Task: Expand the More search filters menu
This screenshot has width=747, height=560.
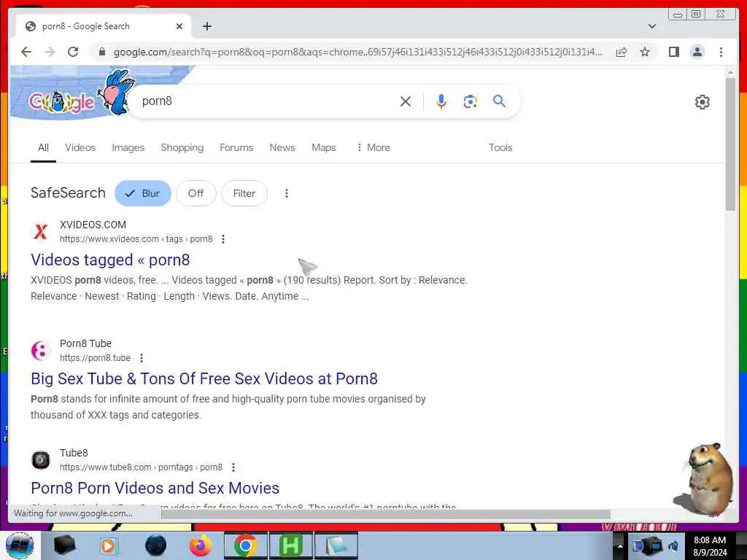Action: (373, 147)
